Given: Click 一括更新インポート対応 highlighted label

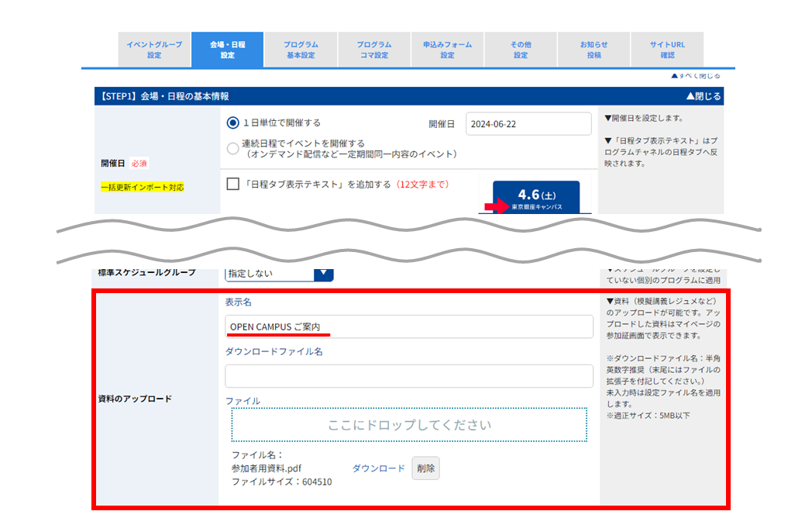Looking at the screenshot, I should coord(143,187).
